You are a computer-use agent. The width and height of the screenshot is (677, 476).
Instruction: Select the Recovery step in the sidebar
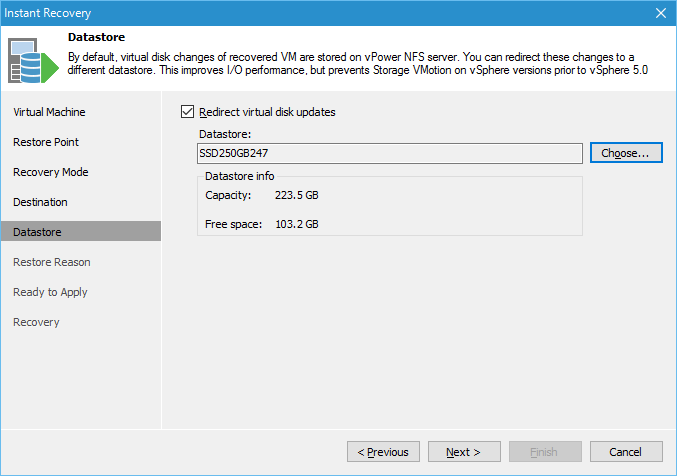pos(36,322)
